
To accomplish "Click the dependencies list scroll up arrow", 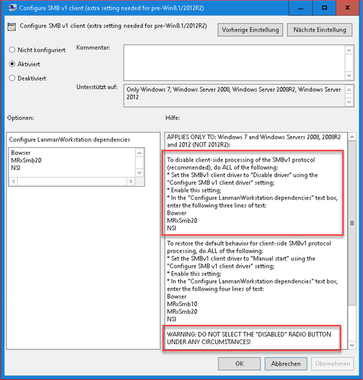I will click(x=139, y=153).
